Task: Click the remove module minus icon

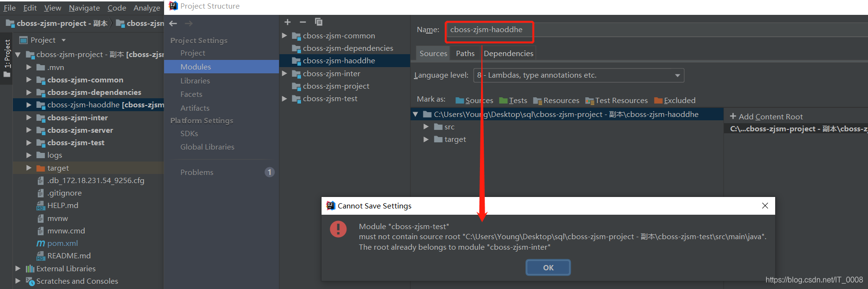Action: [303, 22]
